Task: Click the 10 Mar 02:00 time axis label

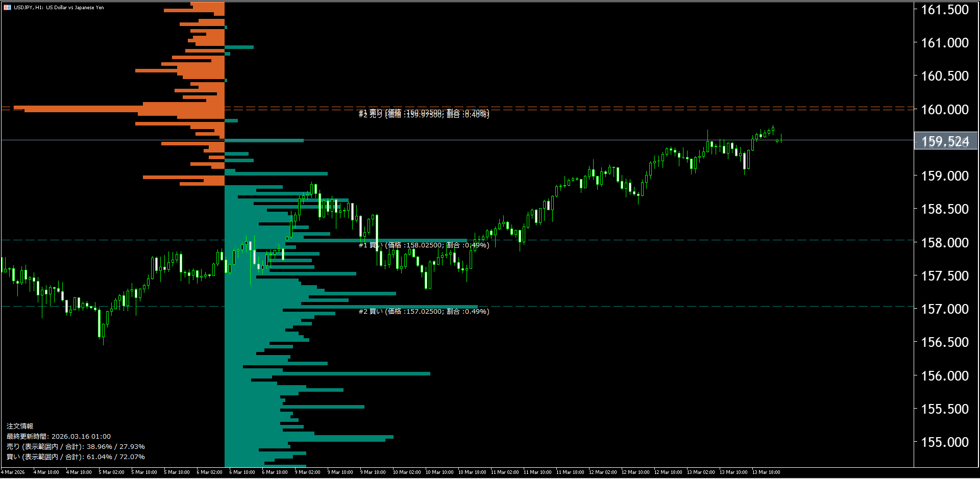Action: (x=407, y=472)
